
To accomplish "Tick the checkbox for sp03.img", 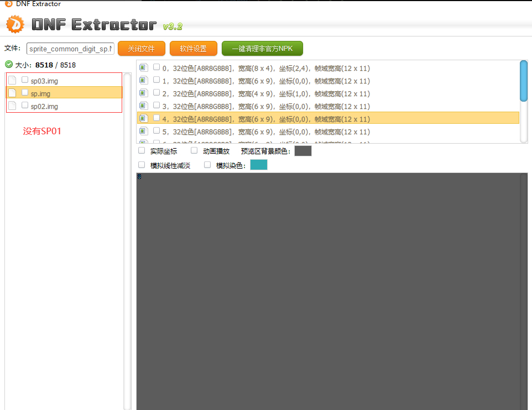I will tap(25, 80).
